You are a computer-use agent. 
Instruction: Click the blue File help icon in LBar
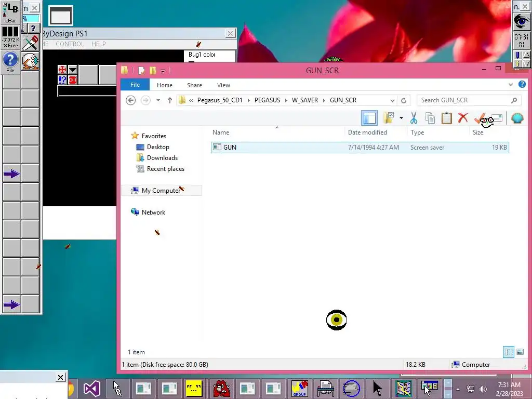coord(10,62)
